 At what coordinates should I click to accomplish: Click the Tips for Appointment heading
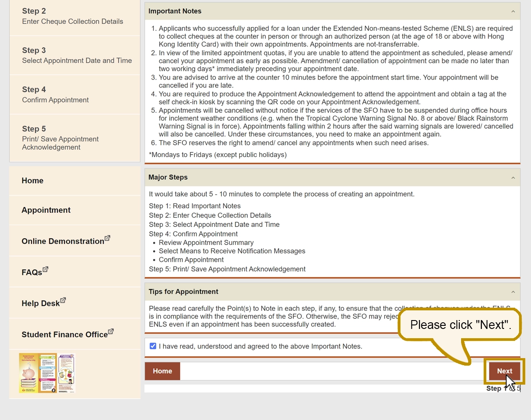[183, 292]
